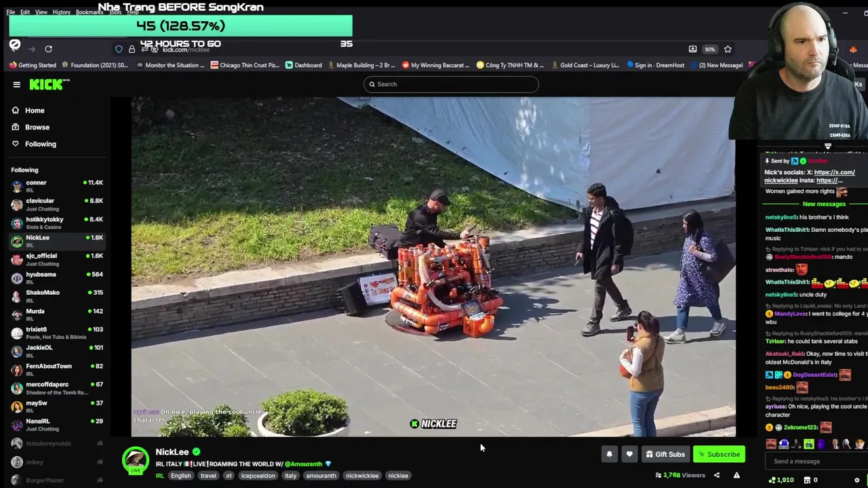Open ShakoMako channel in Following list
This screenshot has height=488, width=868.
57,296
